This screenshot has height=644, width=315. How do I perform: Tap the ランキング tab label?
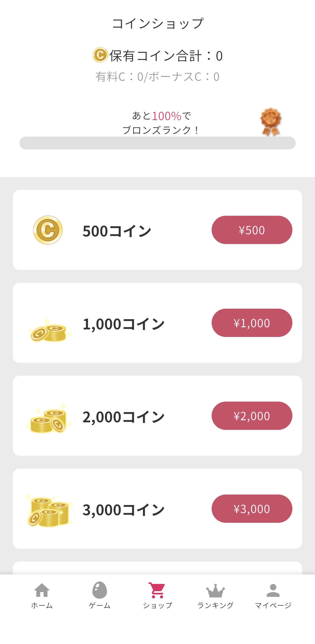[215, 605]
